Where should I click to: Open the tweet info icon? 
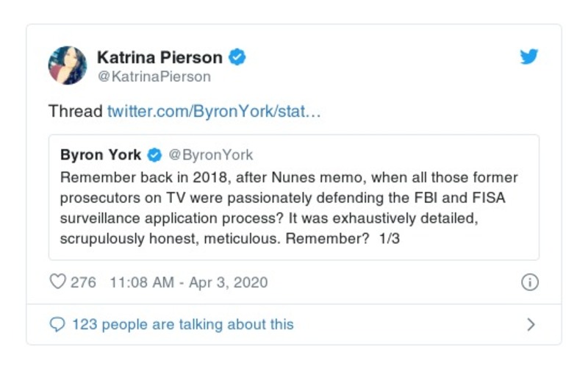click(x=529, y=282)
